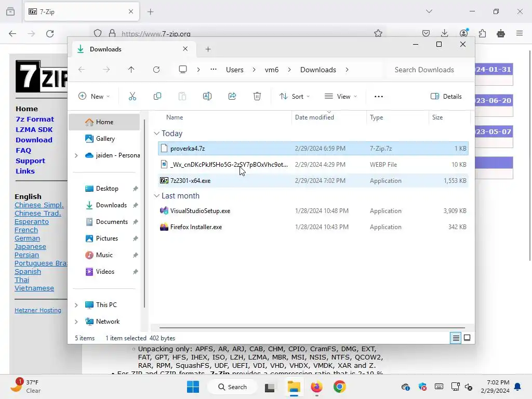This screenshot has height=399, width=532.
Task: Click the Copy icon in Explorer toolbar
Action: pyautogui.click(x=157, y=96)
